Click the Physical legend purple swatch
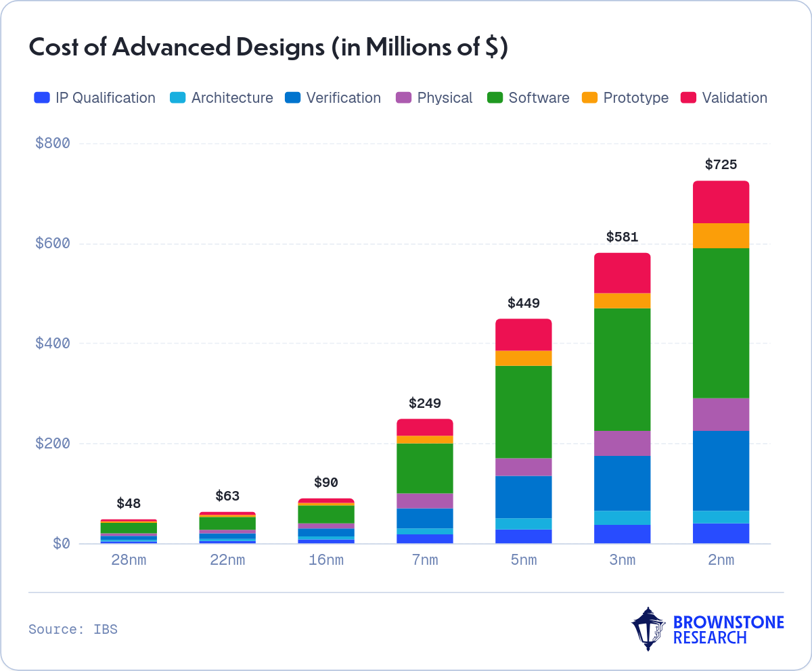Image resolution: width=812 pixels, height=671 pixels. [x=405, y=98]
